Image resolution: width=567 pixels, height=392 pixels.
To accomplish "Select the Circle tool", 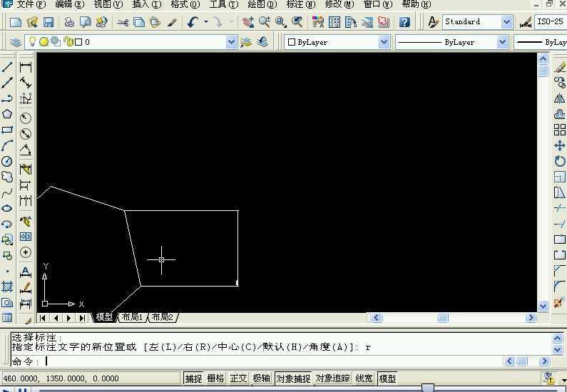I will point(7,161).
